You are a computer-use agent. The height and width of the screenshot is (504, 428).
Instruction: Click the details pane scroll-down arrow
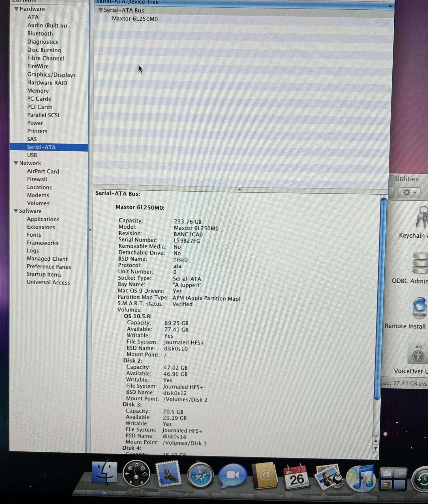pyautogui.click(x=376, y=449)
